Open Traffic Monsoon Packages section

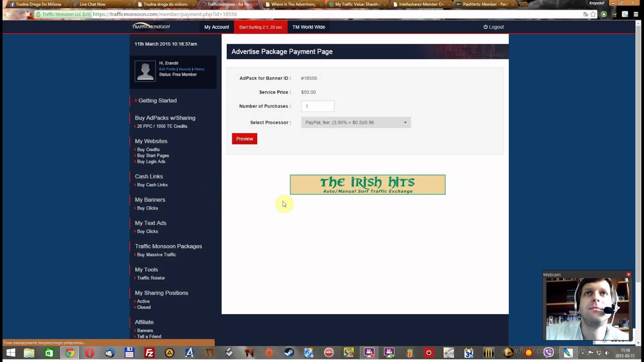click(x=168, y=246)
